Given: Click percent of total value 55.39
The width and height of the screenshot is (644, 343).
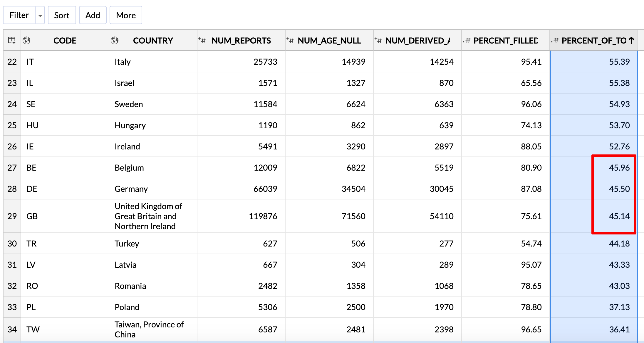Looking at the screenshot, I should pyautogui.click(x=619, y=62).
